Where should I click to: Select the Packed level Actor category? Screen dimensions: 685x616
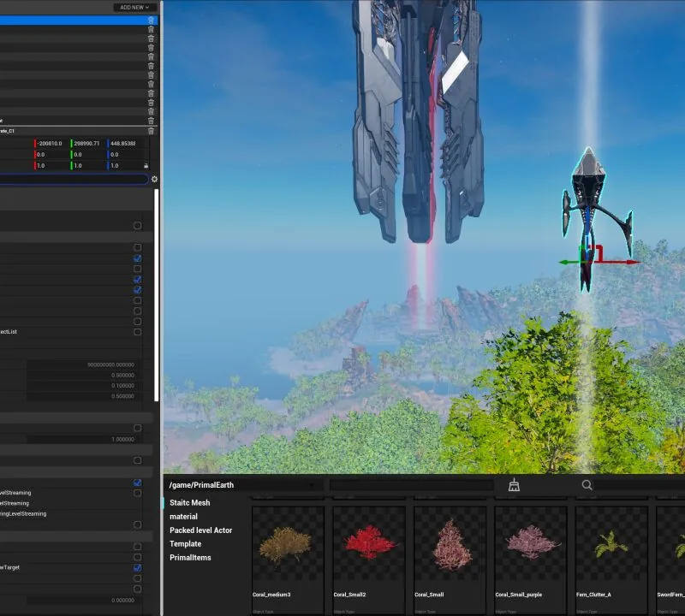[201, 530]
